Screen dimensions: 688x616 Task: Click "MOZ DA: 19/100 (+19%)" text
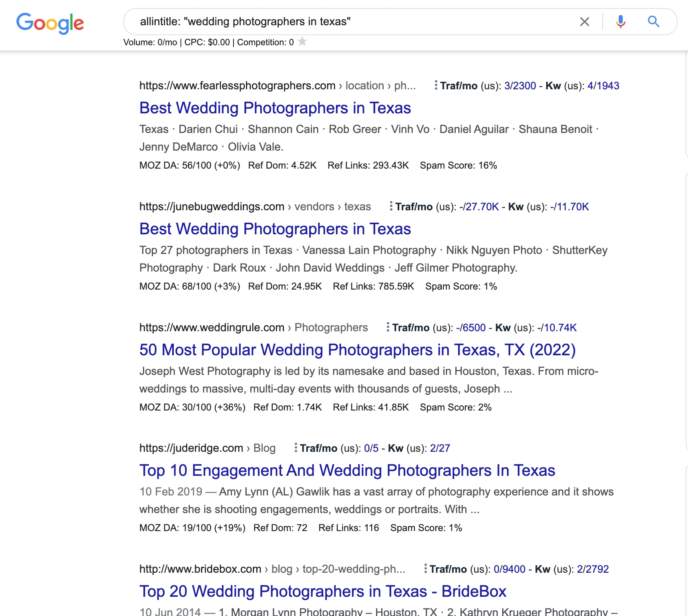click(193, 528)
